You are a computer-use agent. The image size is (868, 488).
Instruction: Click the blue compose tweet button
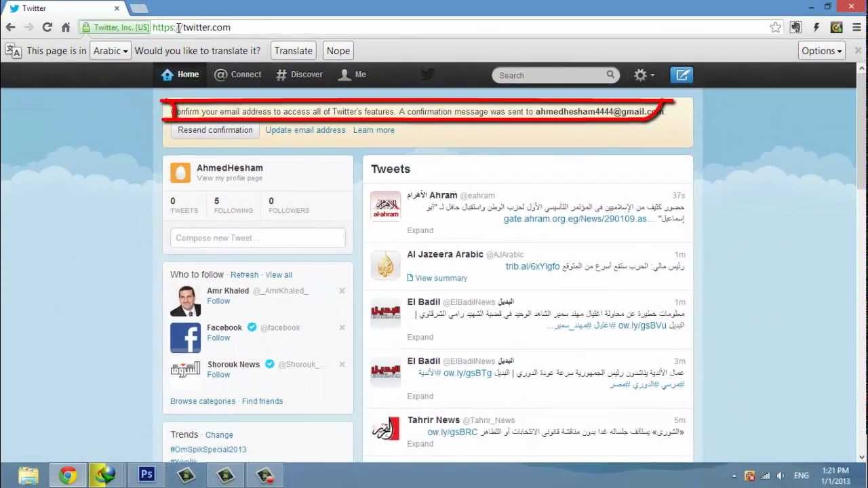click(x=682, y=75)
